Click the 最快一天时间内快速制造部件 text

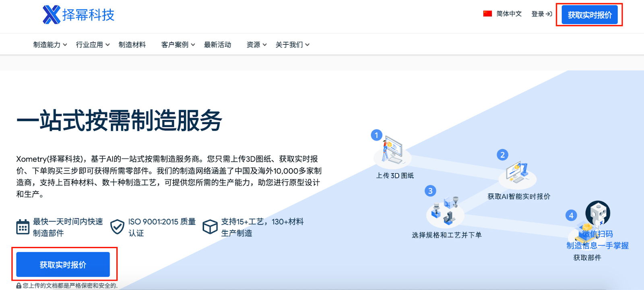(x=68, y=227)
